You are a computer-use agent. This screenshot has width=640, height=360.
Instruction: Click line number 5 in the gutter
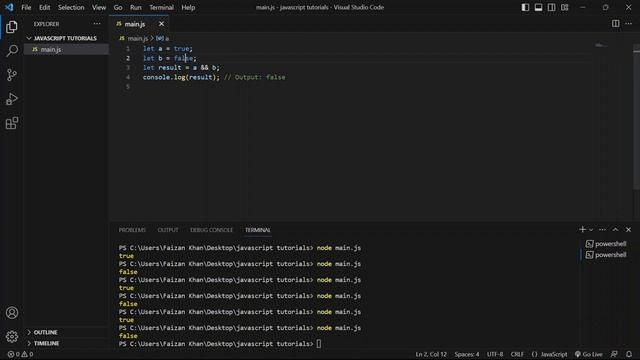click(128, 87)
